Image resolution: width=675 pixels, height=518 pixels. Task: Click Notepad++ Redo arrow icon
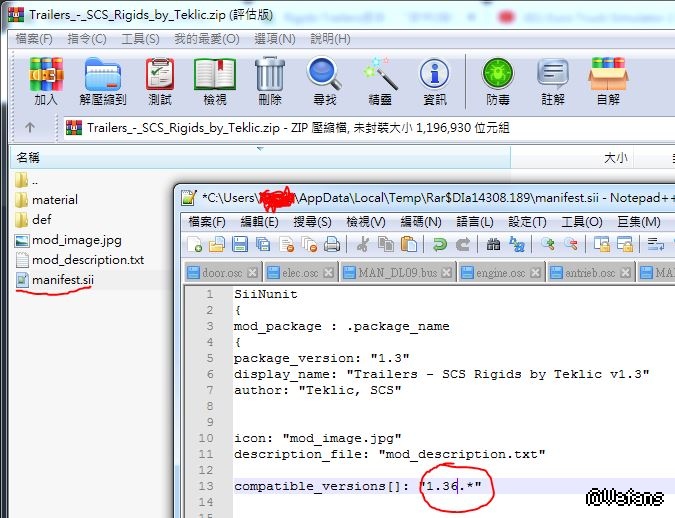click(x=463, y=245)
